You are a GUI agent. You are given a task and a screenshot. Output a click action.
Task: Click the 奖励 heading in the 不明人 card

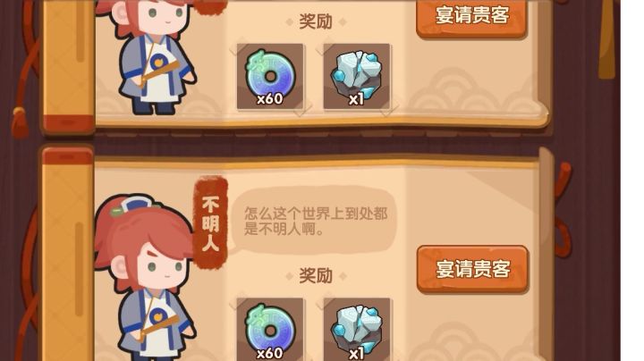[316, 275]
